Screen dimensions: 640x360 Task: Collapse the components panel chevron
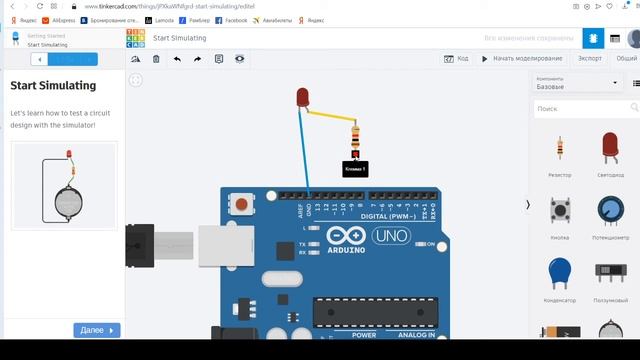pyautogui.click(x=528, y=205)
